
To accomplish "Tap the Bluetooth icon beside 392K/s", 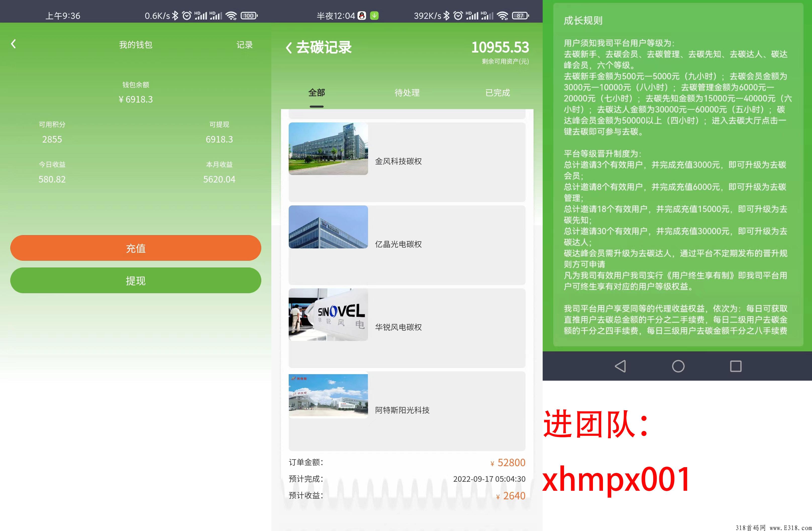I will pyautogui.click(x=446, y=15).
